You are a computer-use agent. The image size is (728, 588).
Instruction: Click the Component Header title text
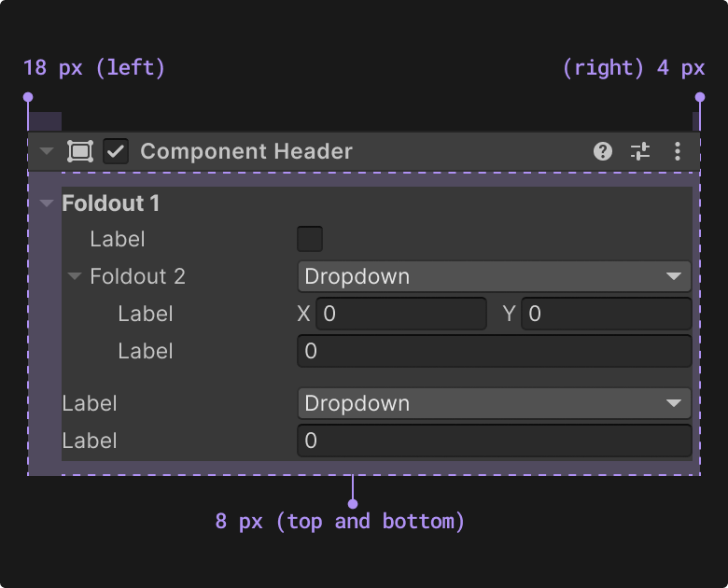[246, 151]
